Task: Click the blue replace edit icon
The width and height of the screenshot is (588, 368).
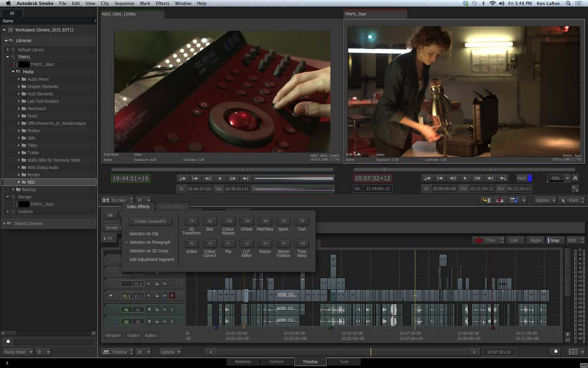Action: click(x=513, y=200)
